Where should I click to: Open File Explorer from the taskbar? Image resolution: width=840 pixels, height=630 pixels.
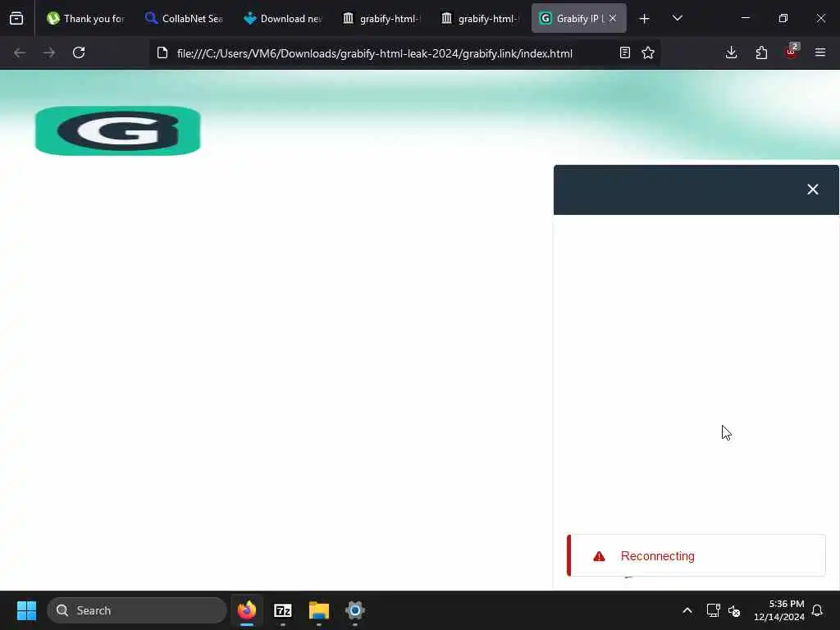click(319, 610)
